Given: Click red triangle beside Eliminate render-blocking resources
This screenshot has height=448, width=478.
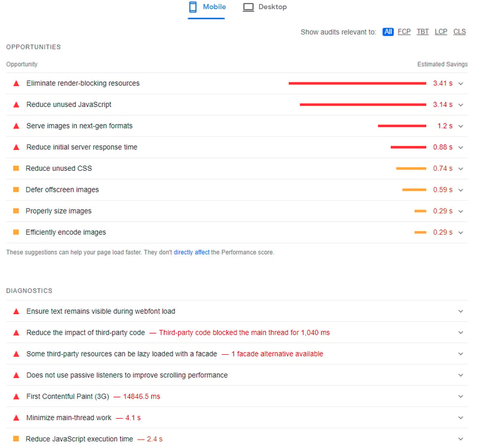Looking at the screenshot, I should 17,84.
